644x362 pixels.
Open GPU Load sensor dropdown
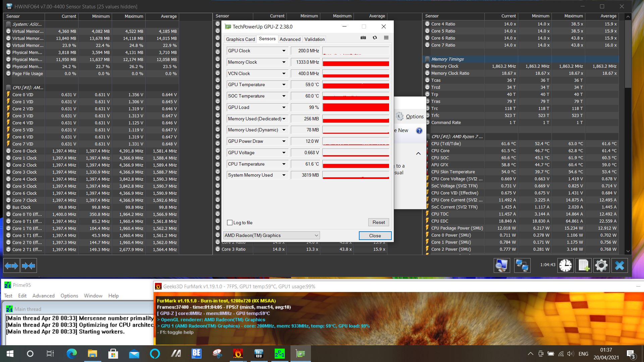click(284, 107)
